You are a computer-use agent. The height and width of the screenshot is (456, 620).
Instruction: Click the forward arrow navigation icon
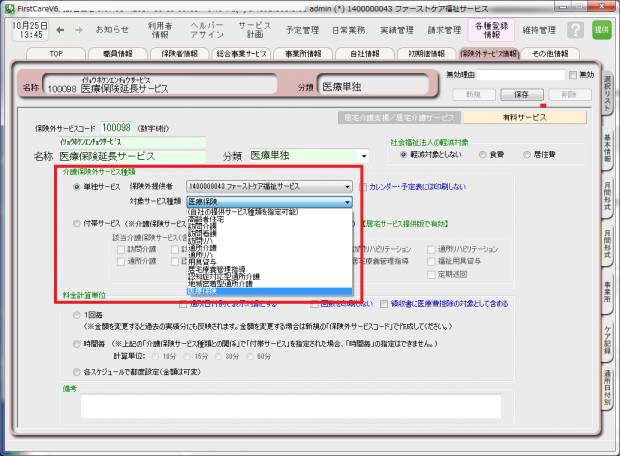click(81, 30)
